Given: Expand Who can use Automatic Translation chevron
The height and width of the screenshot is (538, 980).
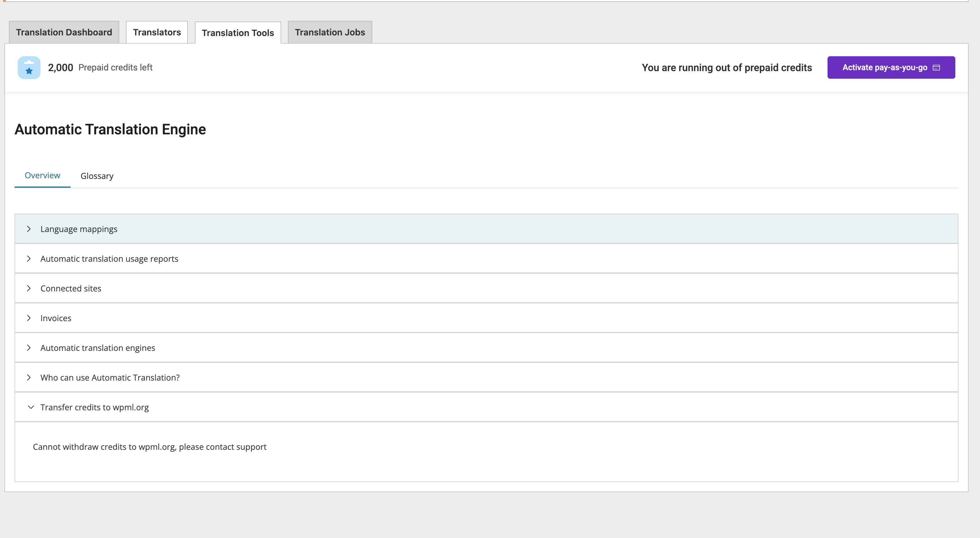Looking at the screenshot, I should (x=29, y=377).
